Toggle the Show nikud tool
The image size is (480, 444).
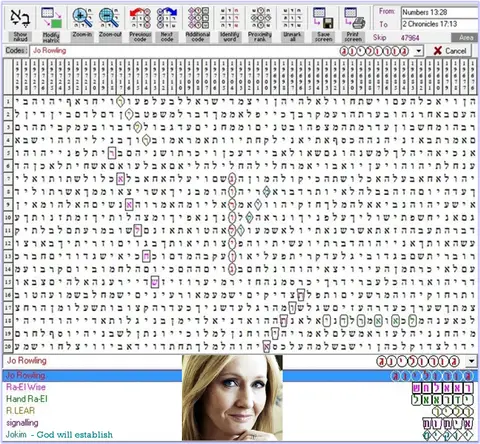coord(20,25)
